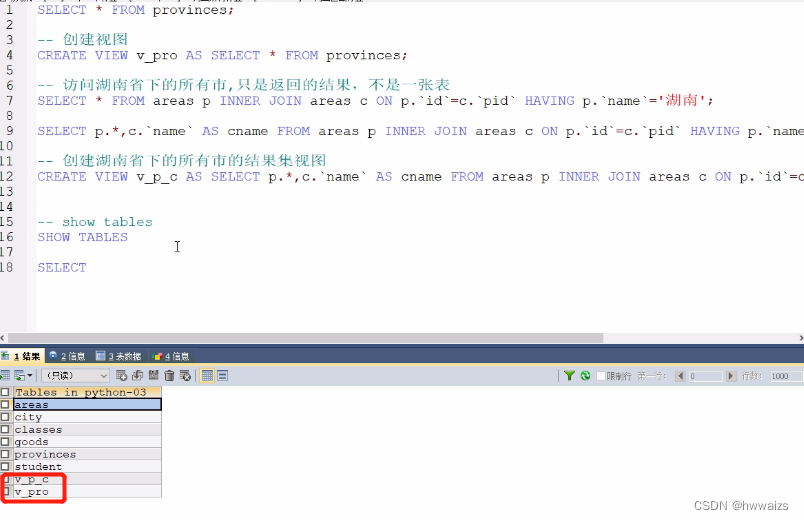Click the '-- 创建湖南省下的所有市的结果集视图' comment
804x520 pixels.
point(182,161)
